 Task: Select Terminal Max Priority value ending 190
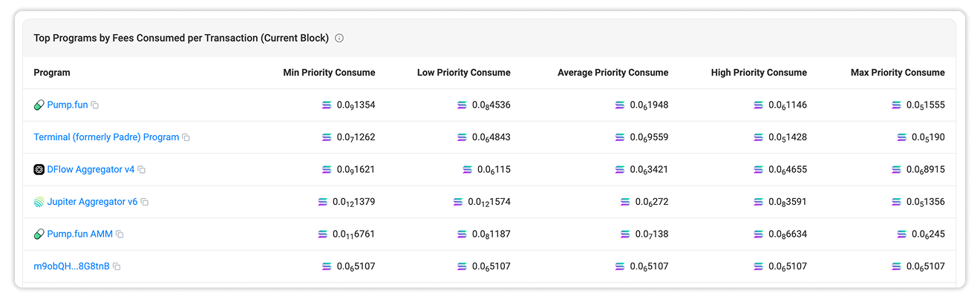[929, 137]
